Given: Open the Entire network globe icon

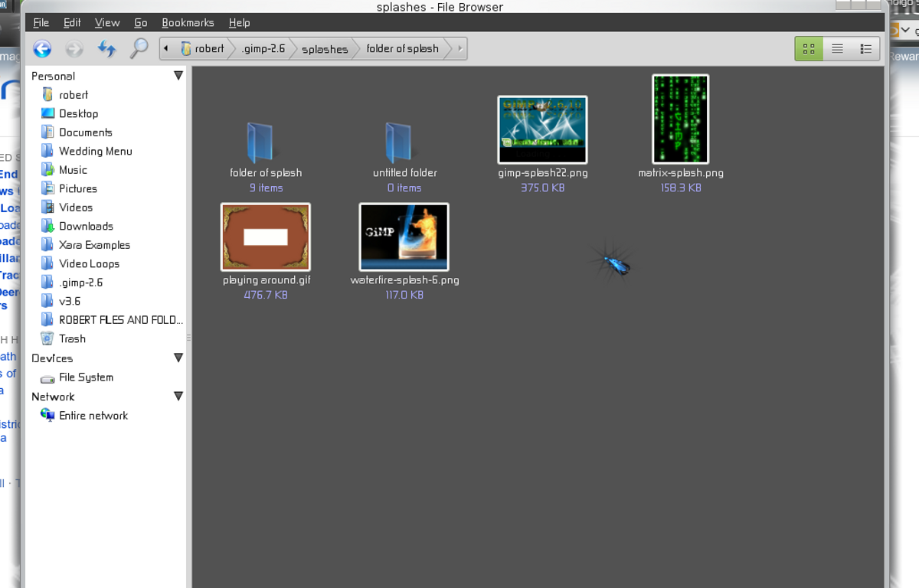Looking at the screenshot, I should [x=47, y=415].
